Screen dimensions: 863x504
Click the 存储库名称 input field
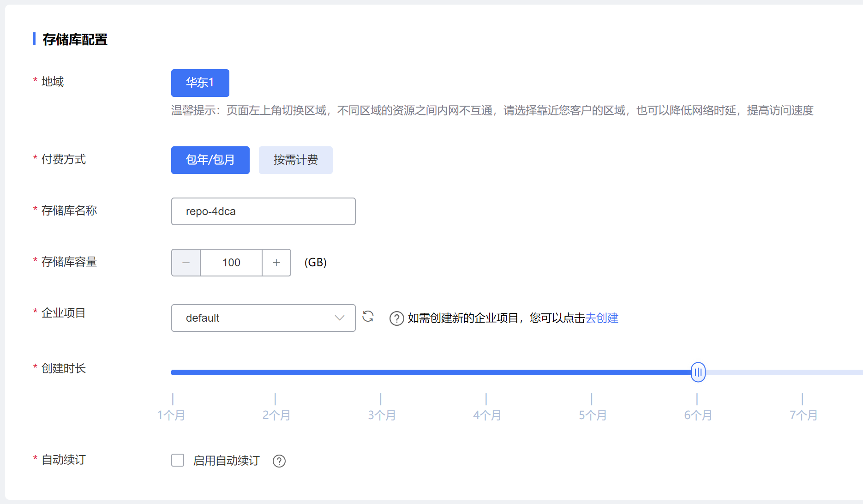[x=263, y=211]
